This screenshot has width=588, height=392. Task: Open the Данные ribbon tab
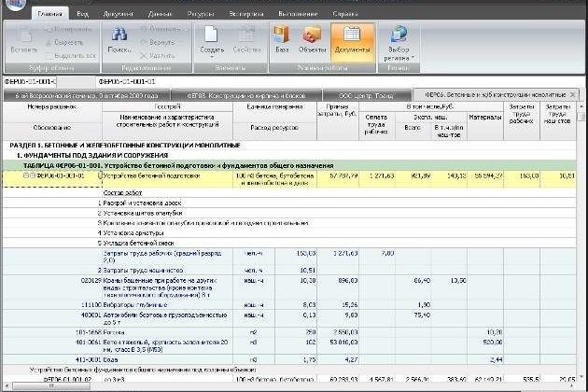pyautogui.click(x=160, y=14)
